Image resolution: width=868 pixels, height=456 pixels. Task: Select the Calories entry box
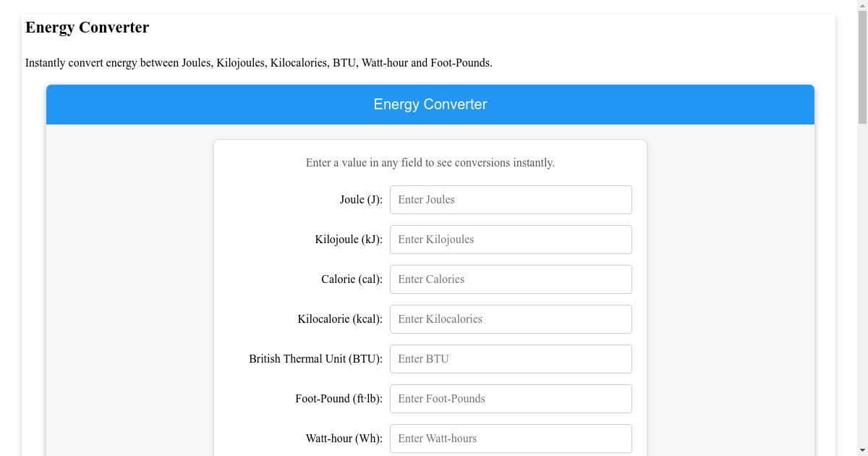pyautogui.click(x=511, y=279)
